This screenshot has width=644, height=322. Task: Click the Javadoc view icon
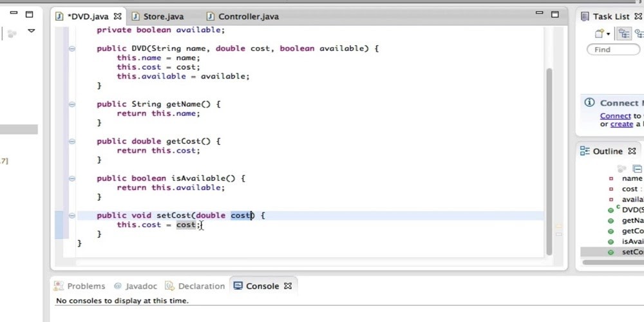[118, 286]
